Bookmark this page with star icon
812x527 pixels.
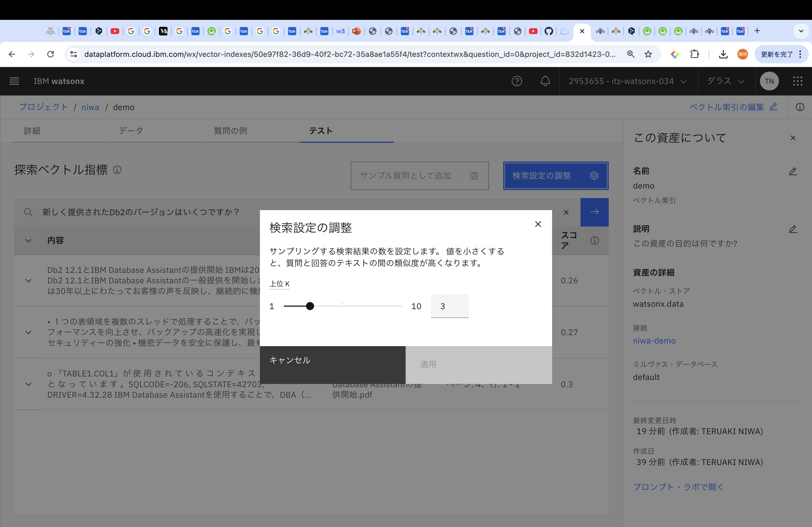tap(648, 54)
